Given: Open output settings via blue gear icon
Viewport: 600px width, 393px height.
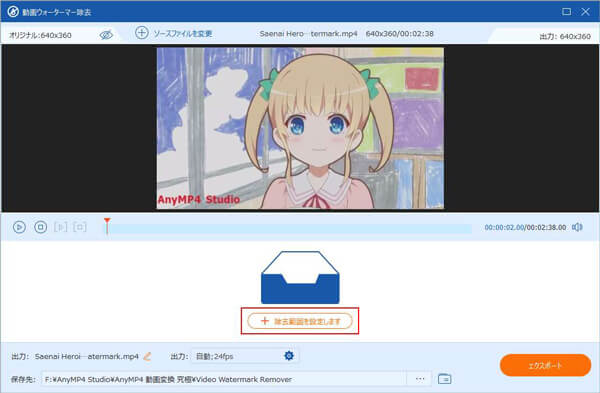Looking at the screenshot, I should [x=289, y=356].
